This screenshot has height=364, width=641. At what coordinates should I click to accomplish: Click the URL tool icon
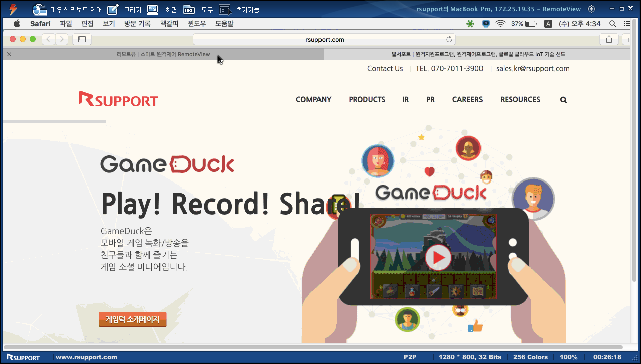pos(189,9)
